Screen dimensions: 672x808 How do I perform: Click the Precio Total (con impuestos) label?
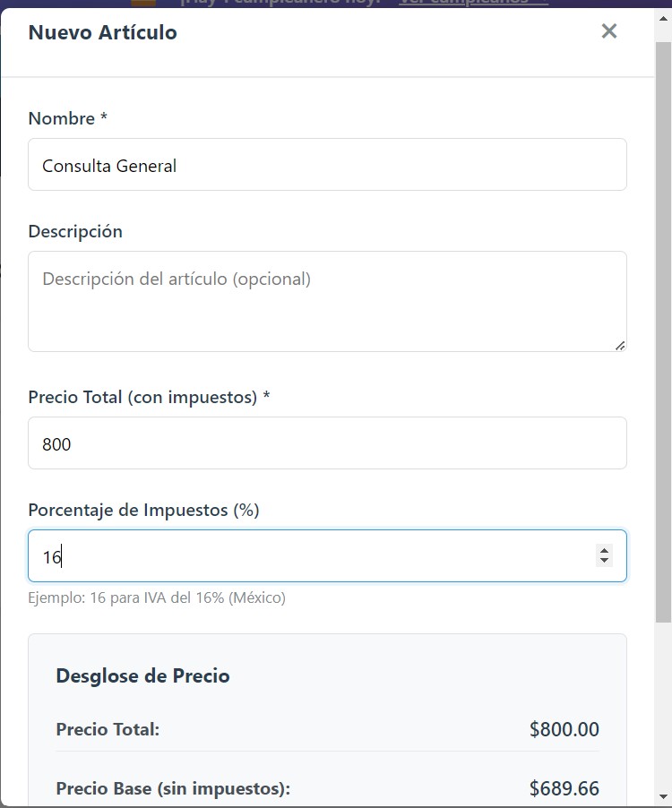(149, 397)
